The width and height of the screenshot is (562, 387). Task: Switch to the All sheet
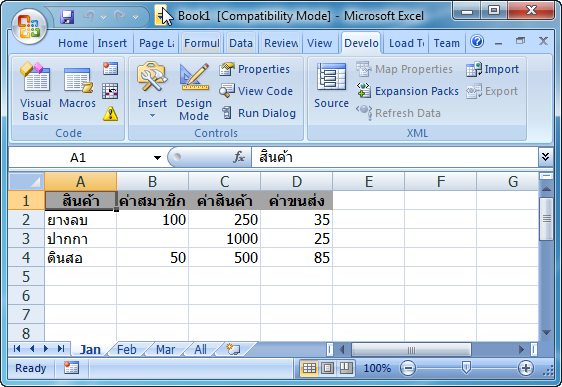200,349
